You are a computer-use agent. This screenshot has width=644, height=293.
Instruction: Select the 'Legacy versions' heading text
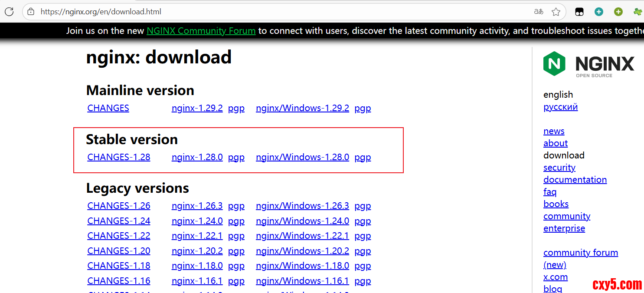(x=137, y=188)
